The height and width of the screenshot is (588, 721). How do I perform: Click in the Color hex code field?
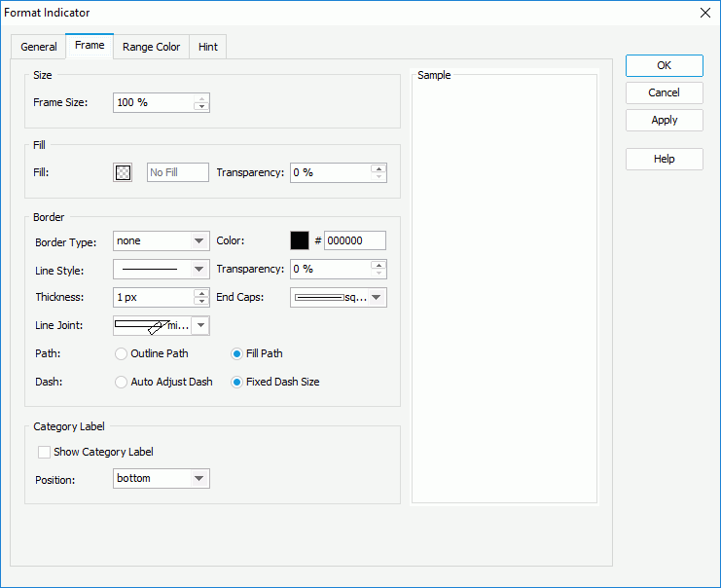click(x=355, y=241)
